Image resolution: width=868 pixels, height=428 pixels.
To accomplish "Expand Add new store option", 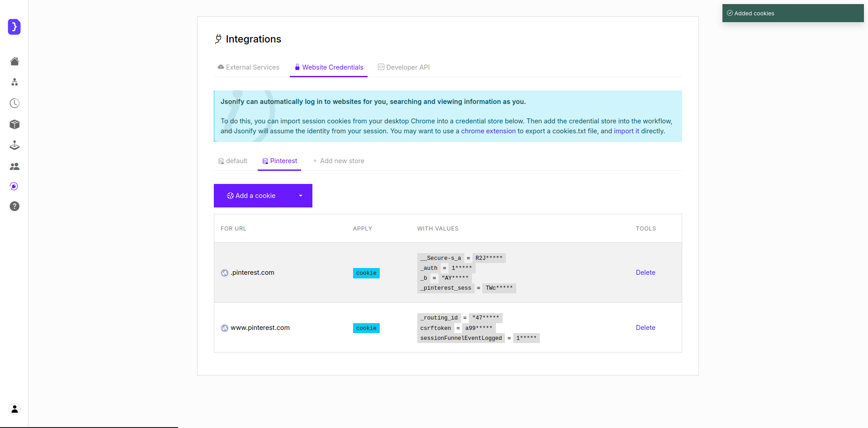I will click(339, 161).
